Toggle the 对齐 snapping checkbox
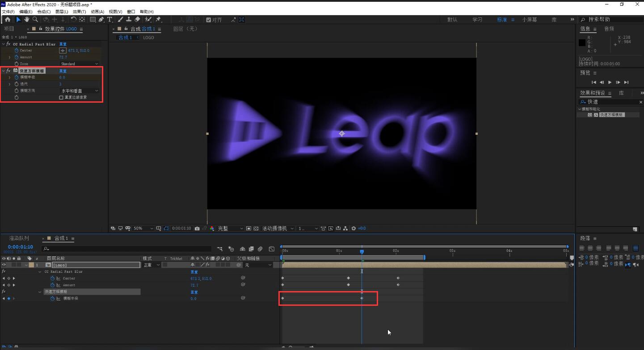The width and height of the screenshot is (644, 350). 209,20
